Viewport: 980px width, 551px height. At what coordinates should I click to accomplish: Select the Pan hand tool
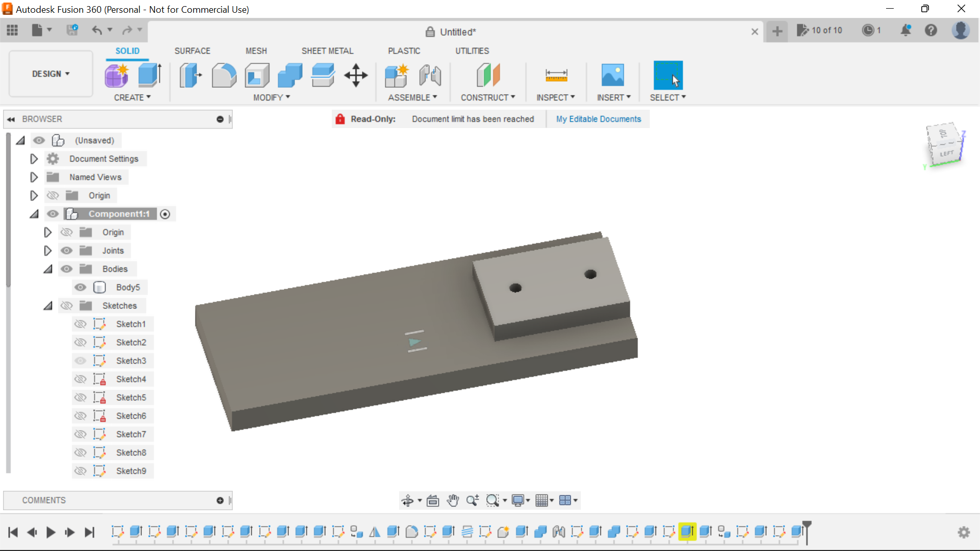(453, 500)
